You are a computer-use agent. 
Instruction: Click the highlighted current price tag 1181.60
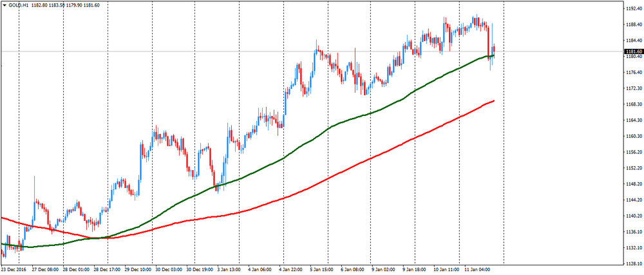(x=634, y=52)
